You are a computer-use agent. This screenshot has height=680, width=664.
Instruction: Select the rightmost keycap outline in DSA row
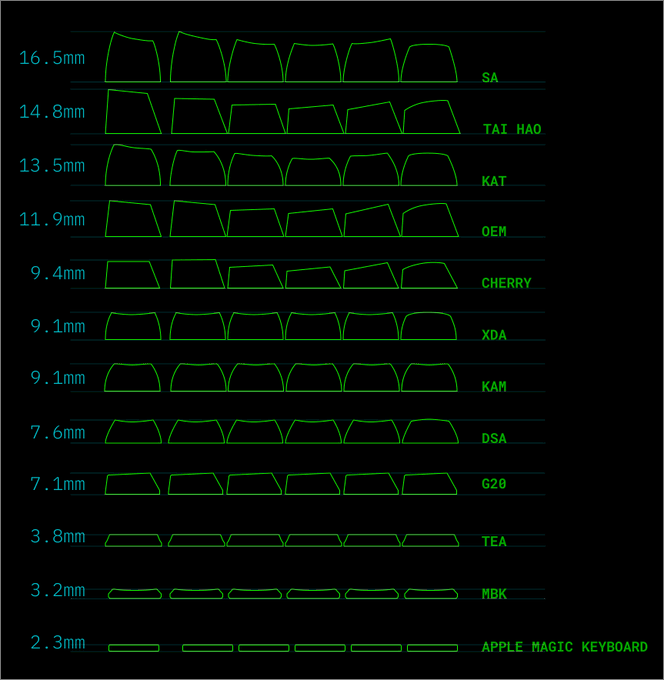point(430,431)
